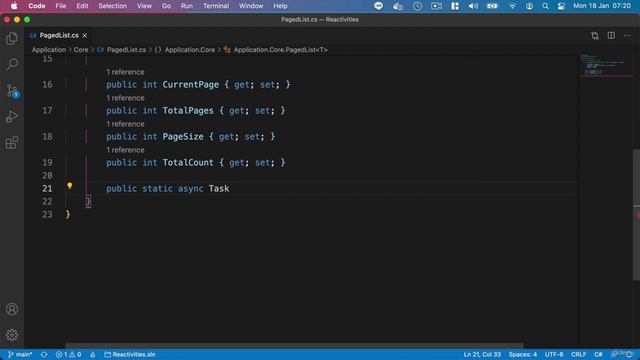640x360 pixels.
Task: Click the TotalCount property name
Action: click(x=188, y=162)
